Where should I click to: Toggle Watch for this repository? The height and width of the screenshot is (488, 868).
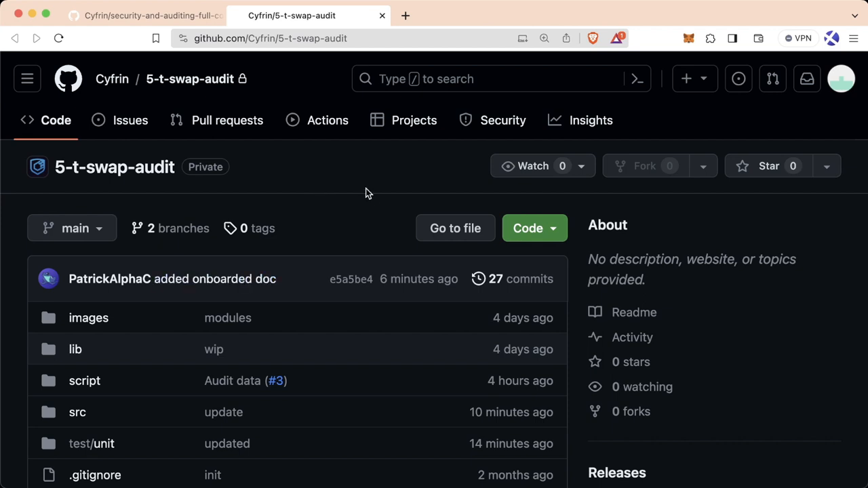(533, 165)
